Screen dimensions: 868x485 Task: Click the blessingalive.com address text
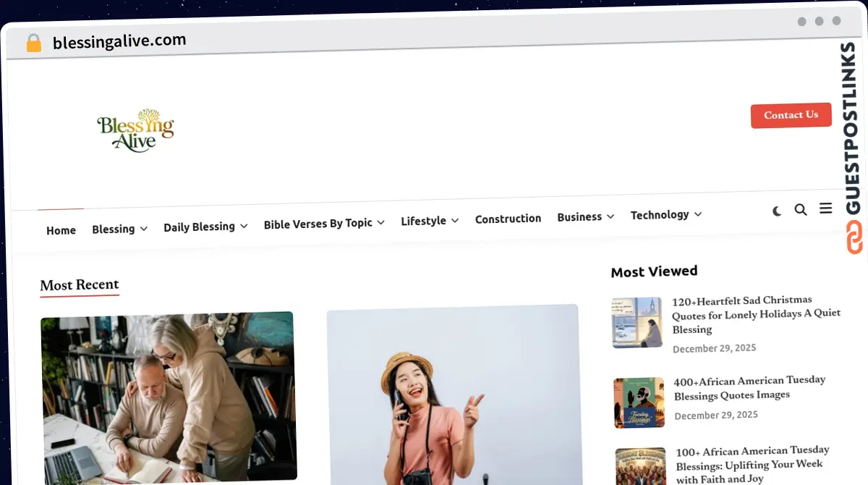pos(119,41)
